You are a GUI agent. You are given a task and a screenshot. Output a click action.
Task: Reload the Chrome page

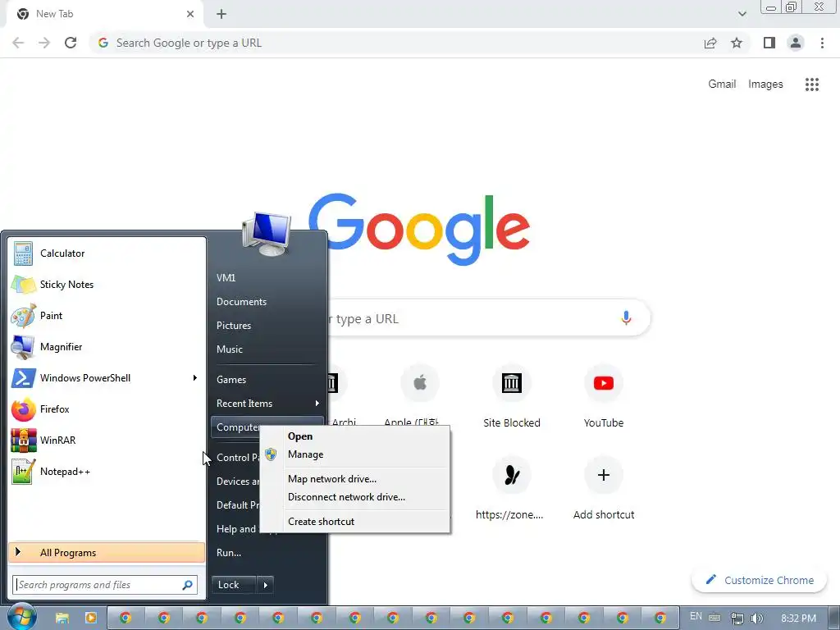pyautogui.click(x=71, y=43)
